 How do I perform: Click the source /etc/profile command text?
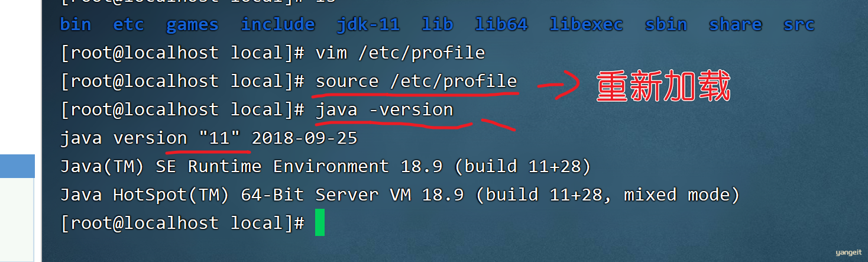click(416, 81)
